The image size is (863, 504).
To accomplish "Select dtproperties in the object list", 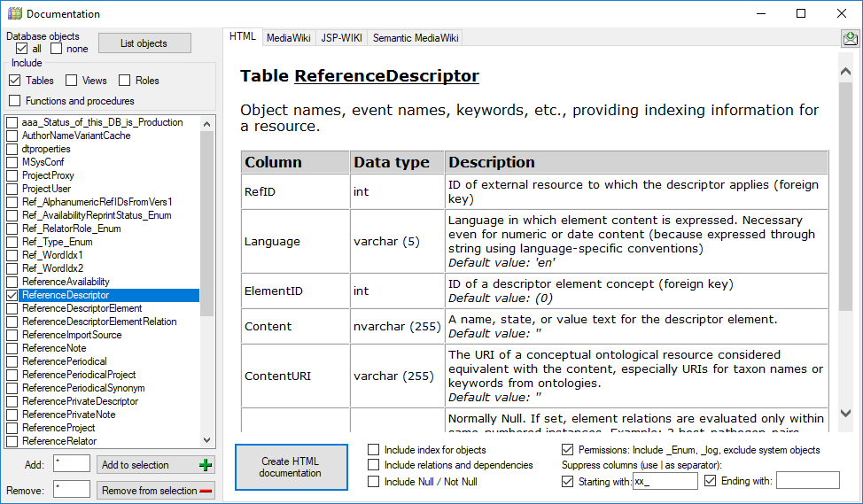I will pyautogui.click(x=46, y=149).
